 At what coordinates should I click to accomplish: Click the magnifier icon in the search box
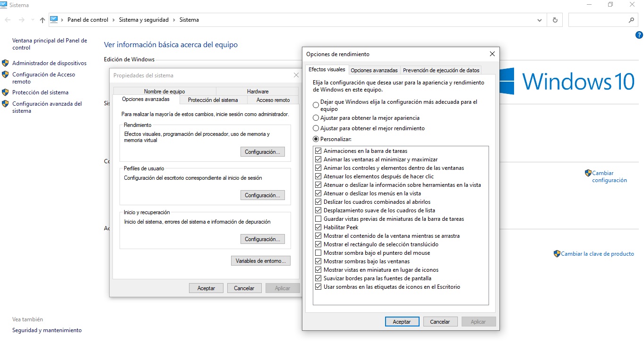click(x=631, y=20)
